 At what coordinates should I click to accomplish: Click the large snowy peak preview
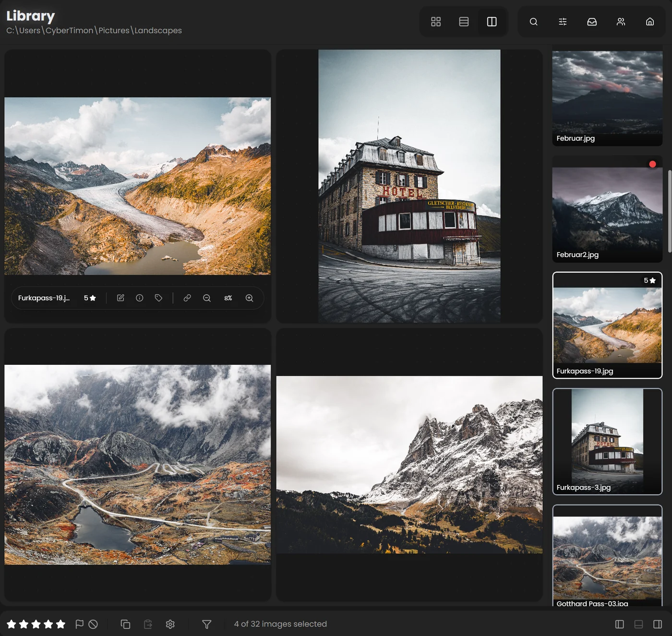(409, 465)
